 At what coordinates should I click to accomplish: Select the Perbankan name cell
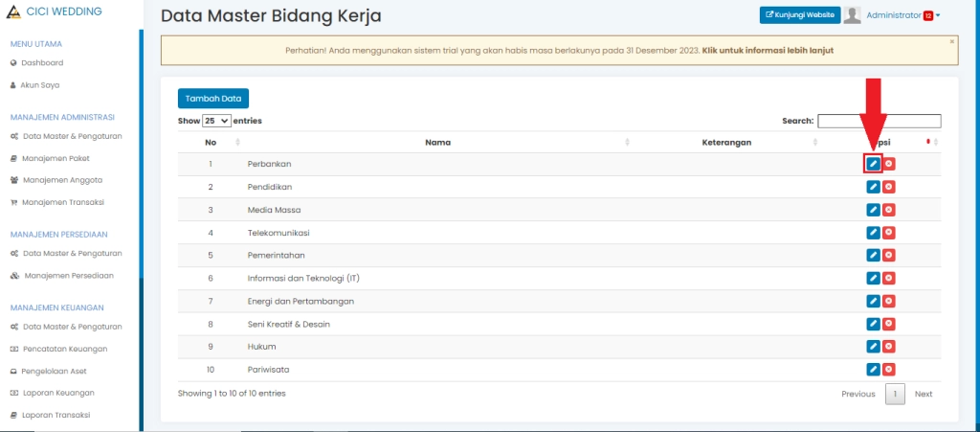pos(269,164)
